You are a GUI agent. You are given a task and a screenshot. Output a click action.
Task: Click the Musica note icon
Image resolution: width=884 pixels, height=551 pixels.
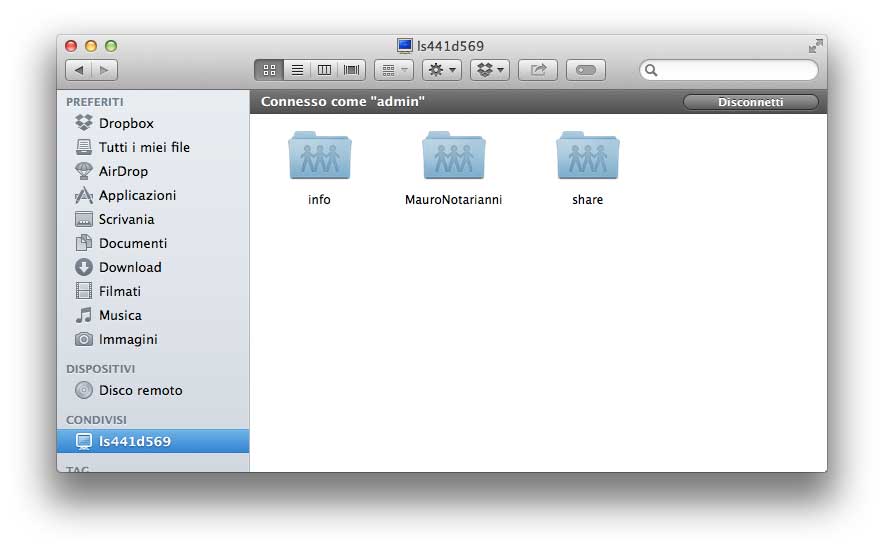point(84,315)
